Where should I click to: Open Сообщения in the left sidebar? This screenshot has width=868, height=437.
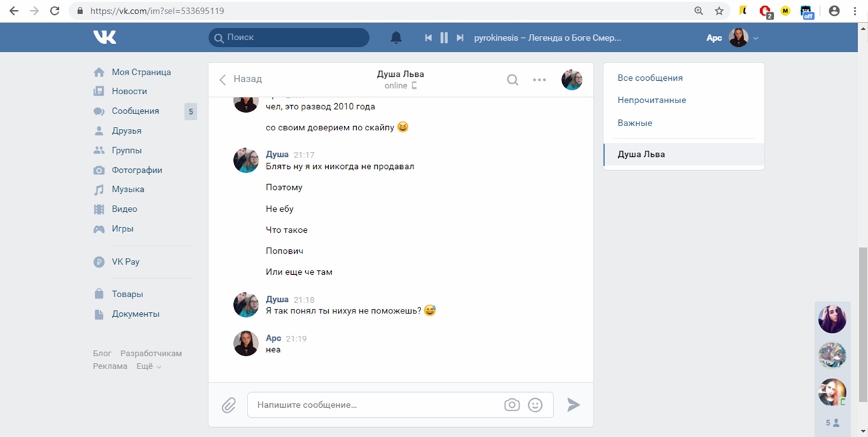(x=135, y=111)
